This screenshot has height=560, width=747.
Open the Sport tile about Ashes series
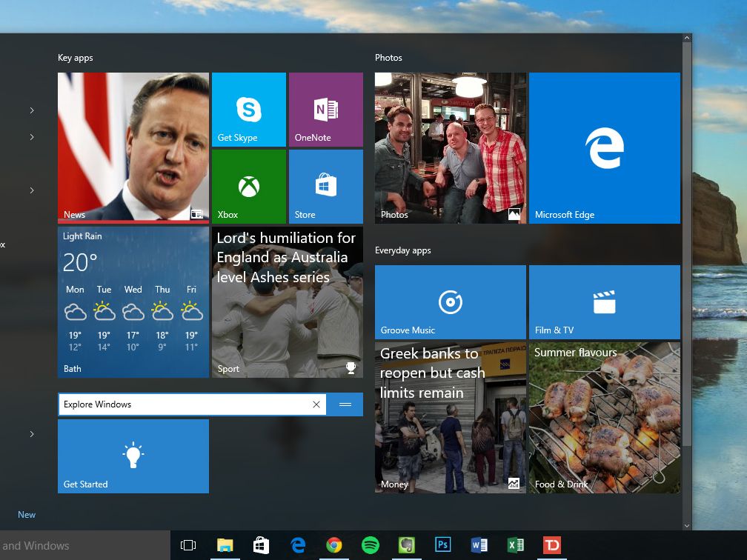pos(288,302)
